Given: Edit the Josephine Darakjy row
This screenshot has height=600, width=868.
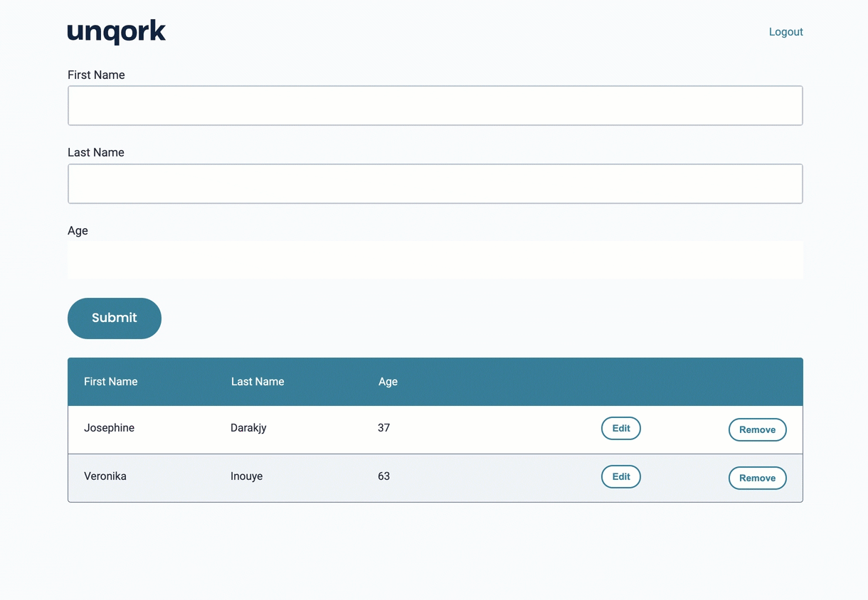Looking at the screenshot, I should click(621, 429).
